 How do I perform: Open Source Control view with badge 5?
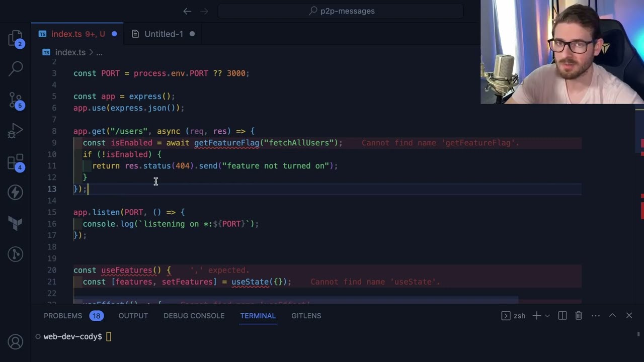16,100
